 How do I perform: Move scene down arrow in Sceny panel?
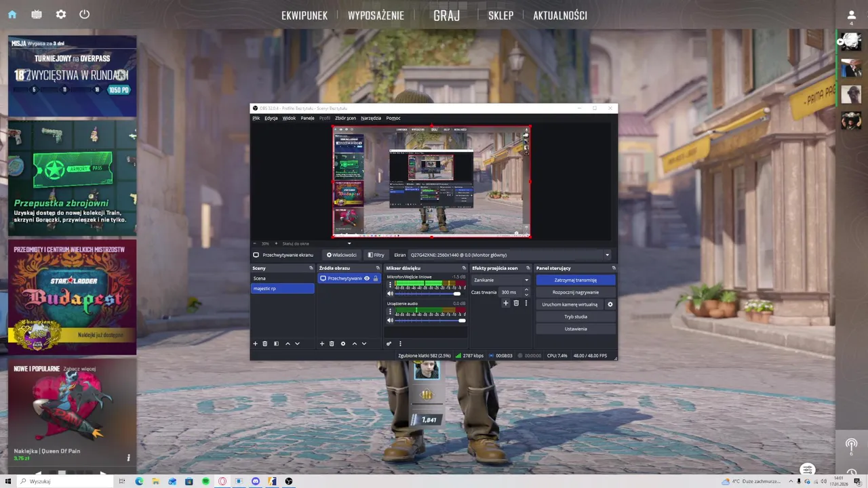pos(297,344)
